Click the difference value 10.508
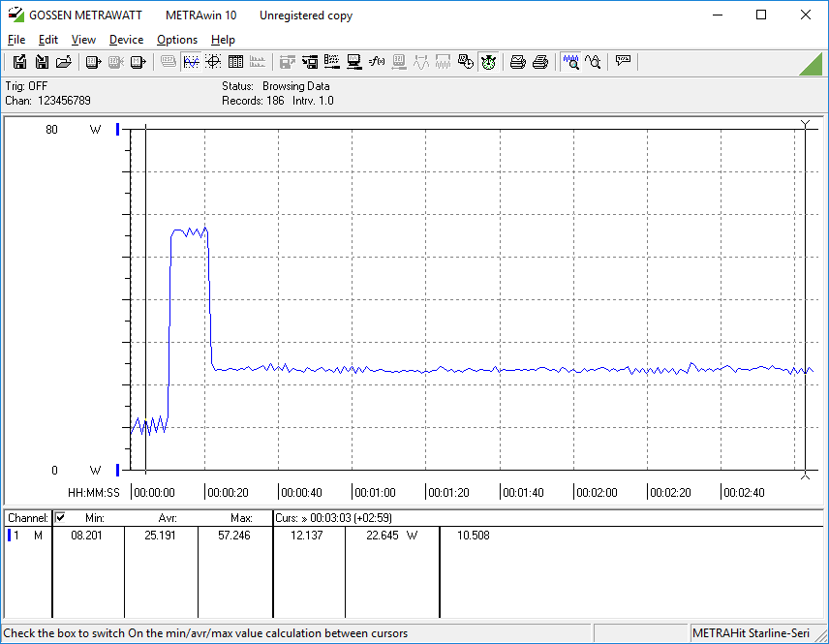The image size is (829, 644). click(474, 536)
